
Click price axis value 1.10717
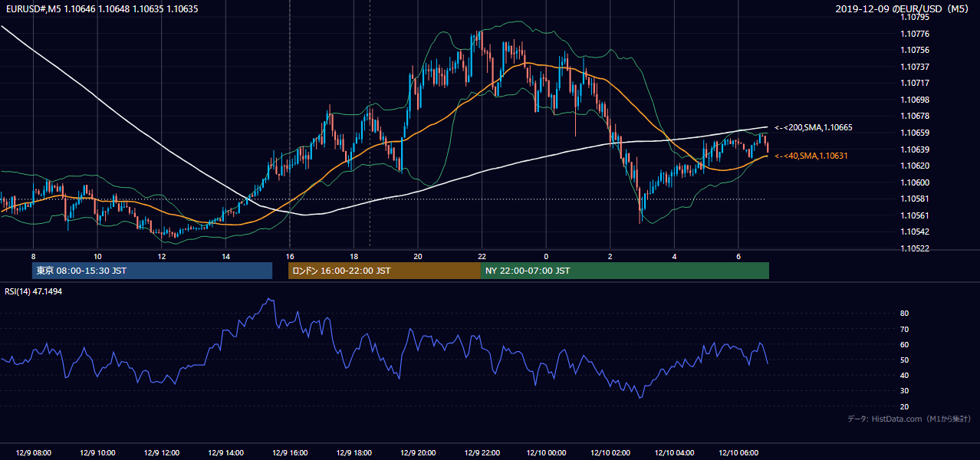[915, 83]
